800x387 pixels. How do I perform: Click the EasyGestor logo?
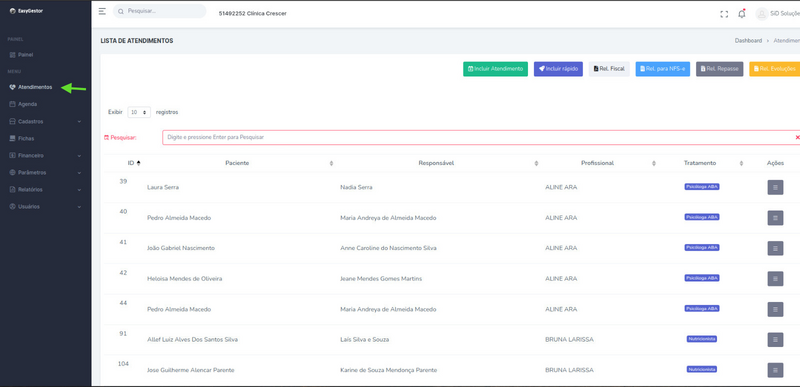(x=27, y=11)
